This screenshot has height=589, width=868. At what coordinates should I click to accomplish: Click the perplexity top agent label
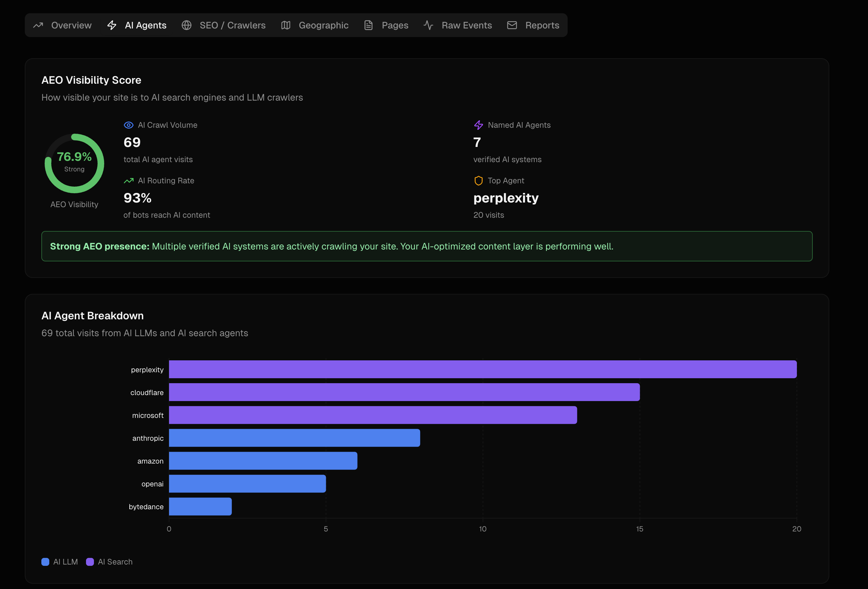[506, 198]
